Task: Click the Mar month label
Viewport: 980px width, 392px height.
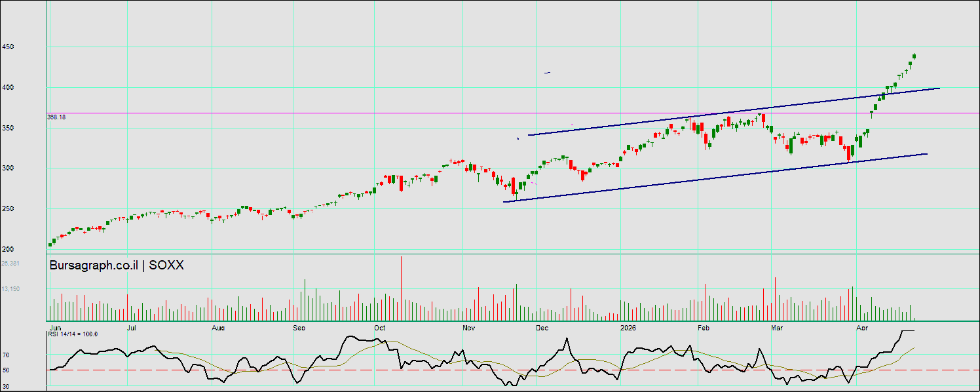Action: tap(778, 327)
